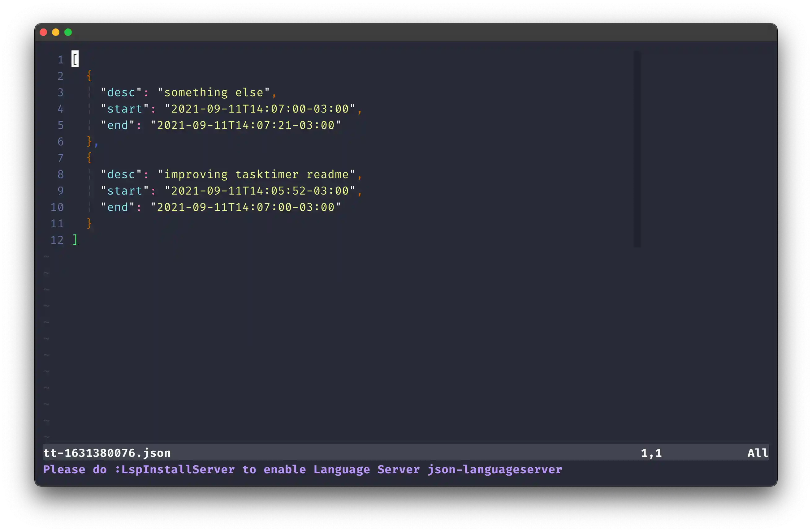The height and width of the screenshot is (532, 812).
Task: Click the :LspInstallServer command text
Action: tap(175, 470)
